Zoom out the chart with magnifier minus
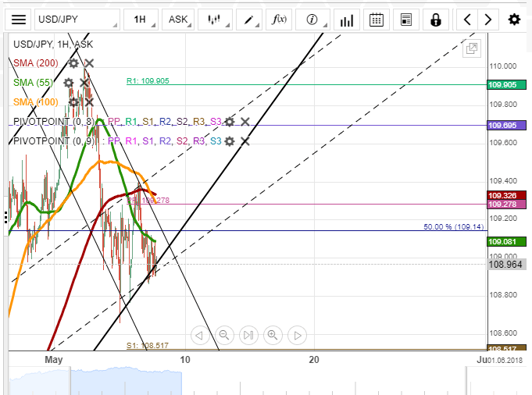Screen dimensions: 532x395 pyautogui.click(x=223, y=336)
